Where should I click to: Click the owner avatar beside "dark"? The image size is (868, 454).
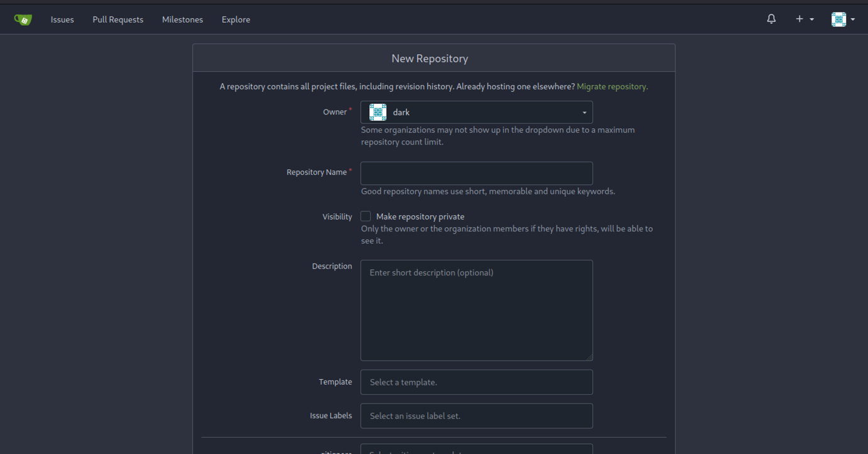click(x=378, y=113)
